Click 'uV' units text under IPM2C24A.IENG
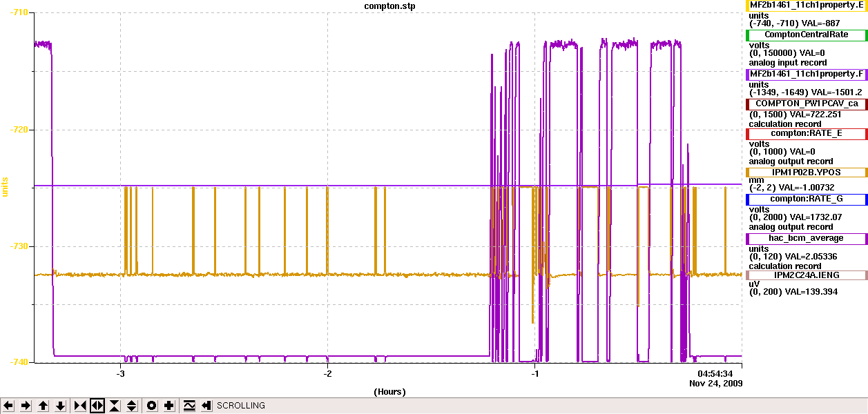This screenshot has width=868, height=414. 755,284
